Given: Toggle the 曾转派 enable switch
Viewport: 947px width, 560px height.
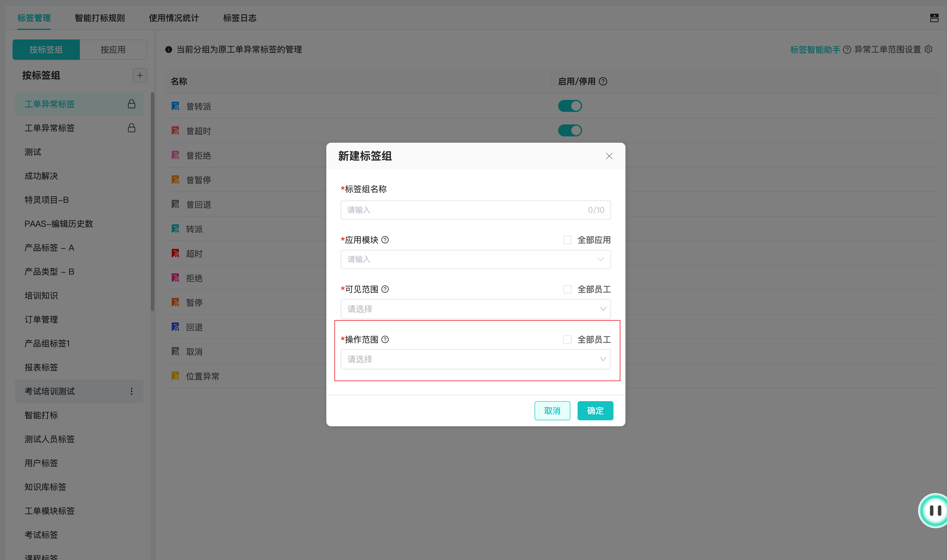Looking at the screenshot, I should pos(570,106).
